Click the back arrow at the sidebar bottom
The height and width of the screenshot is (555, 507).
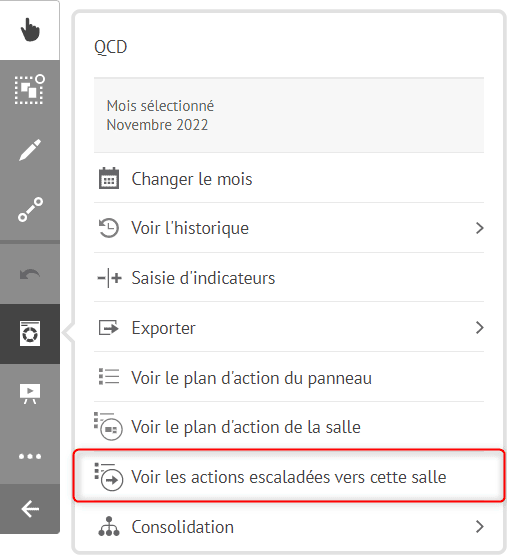30,509
